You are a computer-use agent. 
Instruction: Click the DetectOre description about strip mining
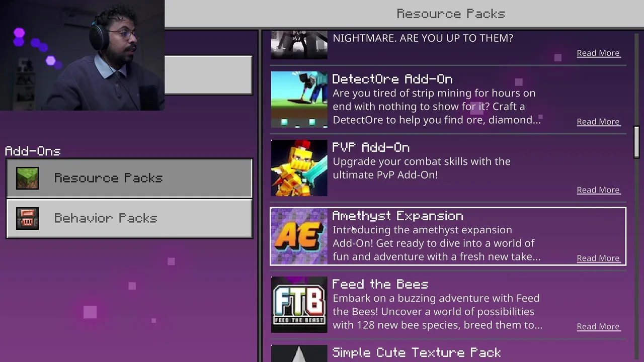click(x=437, y=107)
